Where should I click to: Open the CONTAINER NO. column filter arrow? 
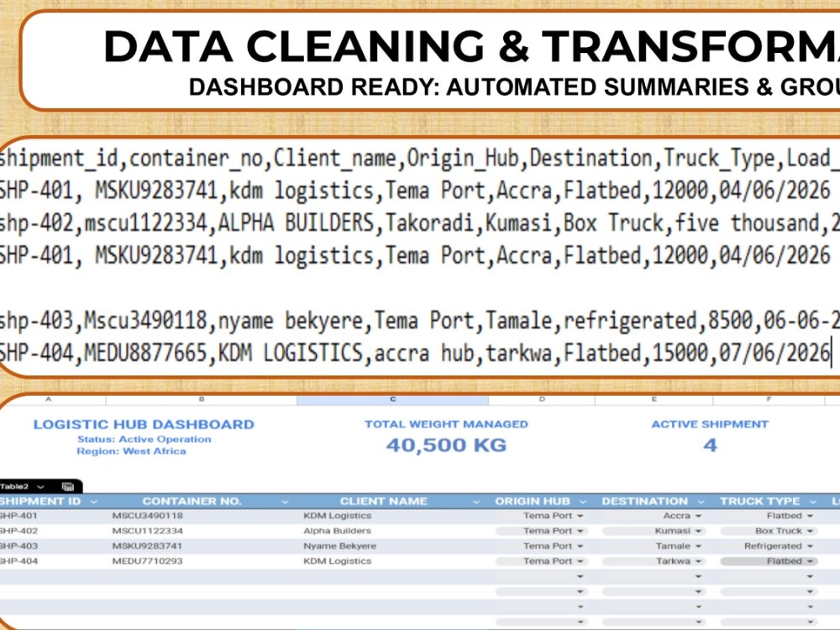tap(285, 502)
